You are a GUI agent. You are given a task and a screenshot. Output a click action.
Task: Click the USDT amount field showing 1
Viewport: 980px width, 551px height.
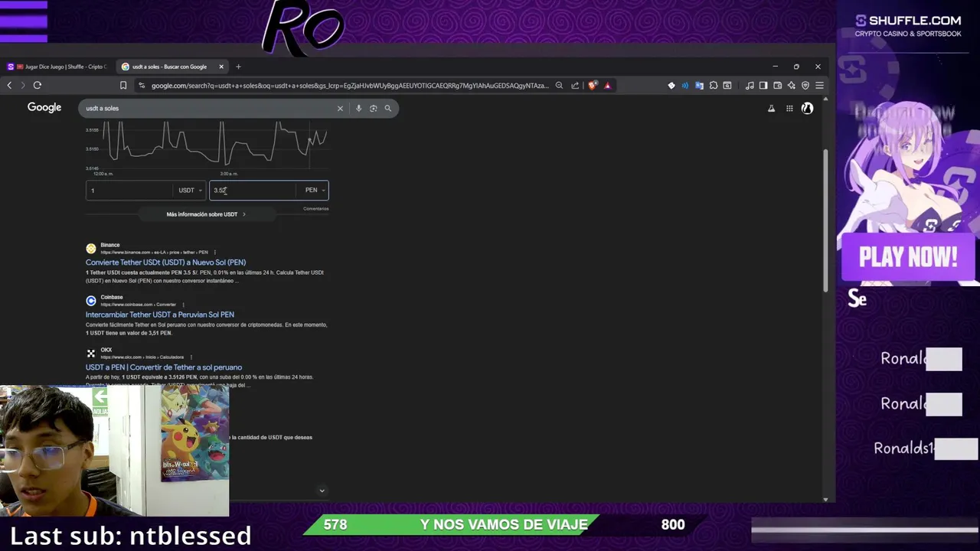[x=130, y=190]
